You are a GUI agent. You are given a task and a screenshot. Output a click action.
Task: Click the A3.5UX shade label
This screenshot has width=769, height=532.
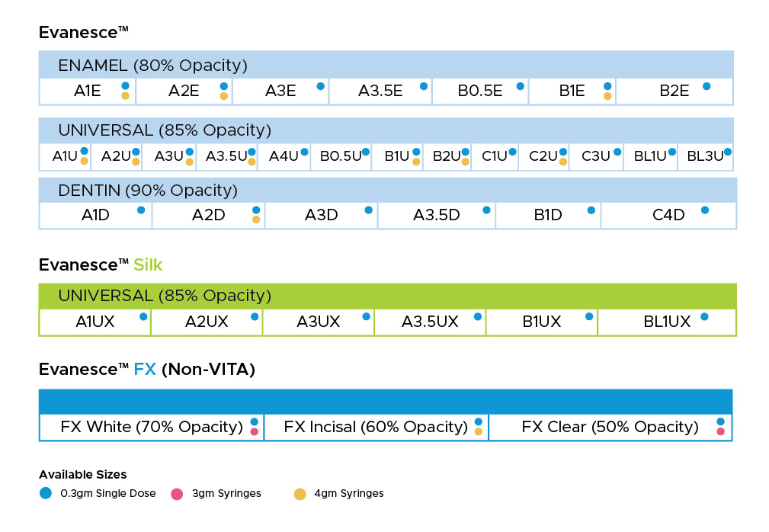point(430,322)
